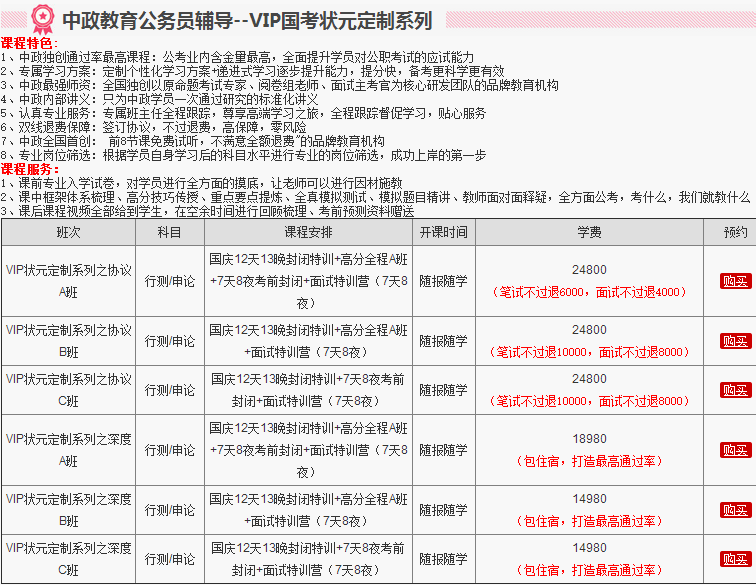Click course schedule cell of 协议B班 row

[x=309, y=341]
